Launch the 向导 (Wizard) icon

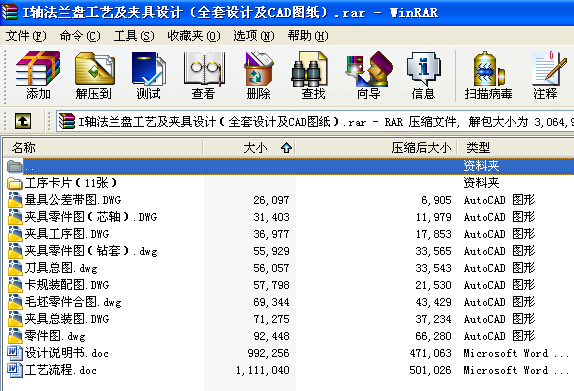[x=369, y=68]
